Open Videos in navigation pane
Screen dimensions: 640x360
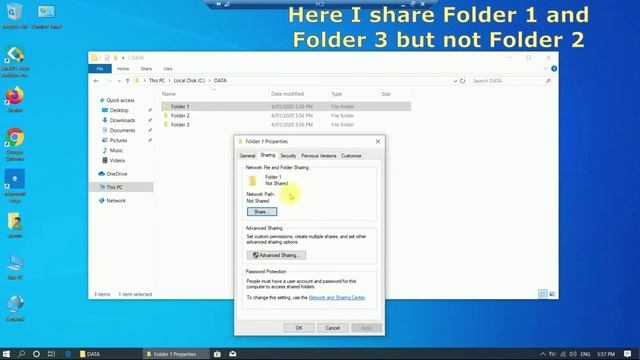tap(117, 160)
